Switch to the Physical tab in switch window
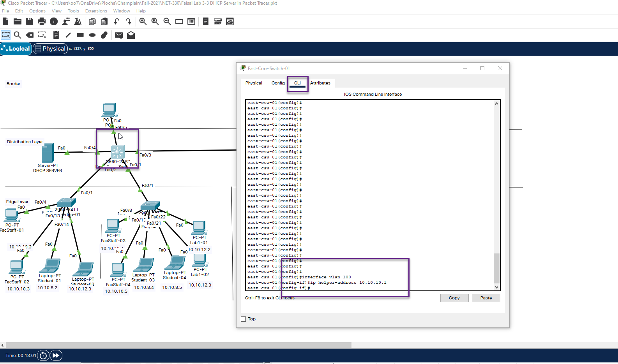 pos(254,83)
